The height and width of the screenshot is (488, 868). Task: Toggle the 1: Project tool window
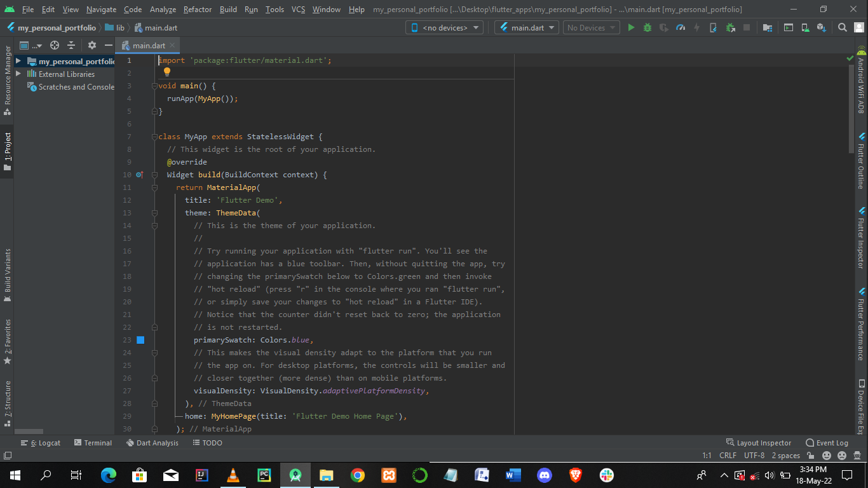(8, 152)
